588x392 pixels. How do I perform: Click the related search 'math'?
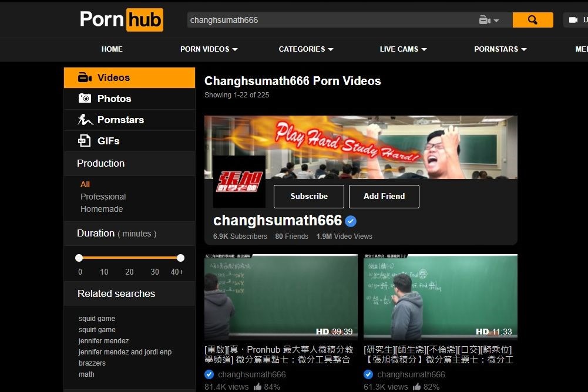tap(86, 374)
